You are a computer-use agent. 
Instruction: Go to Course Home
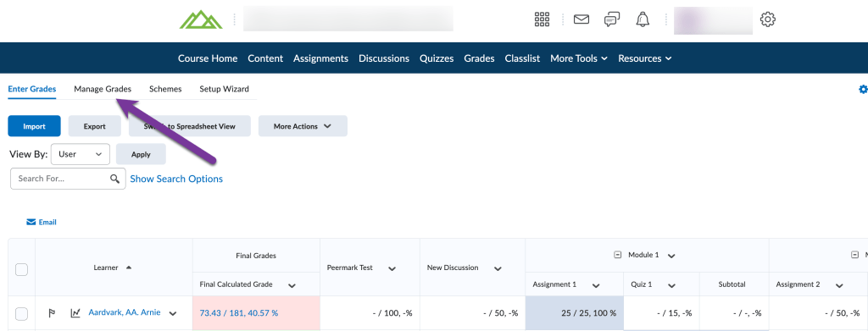[208, 58]
